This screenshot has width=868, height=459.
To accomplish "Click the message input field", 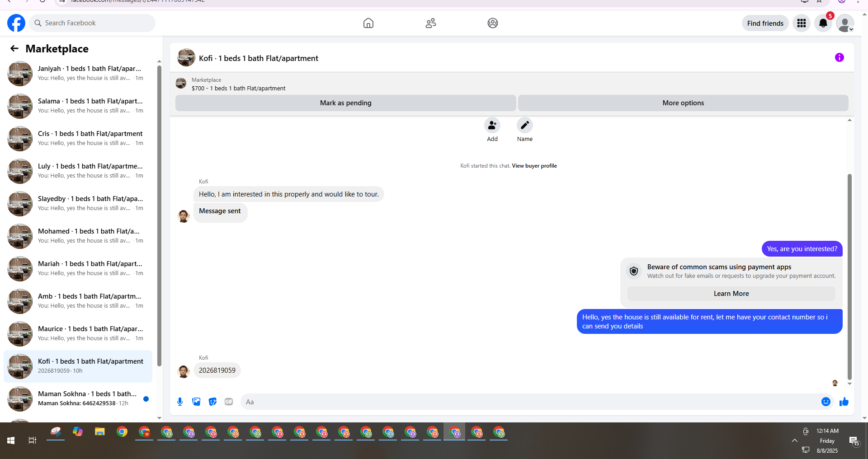I will [x=529, y=402].
